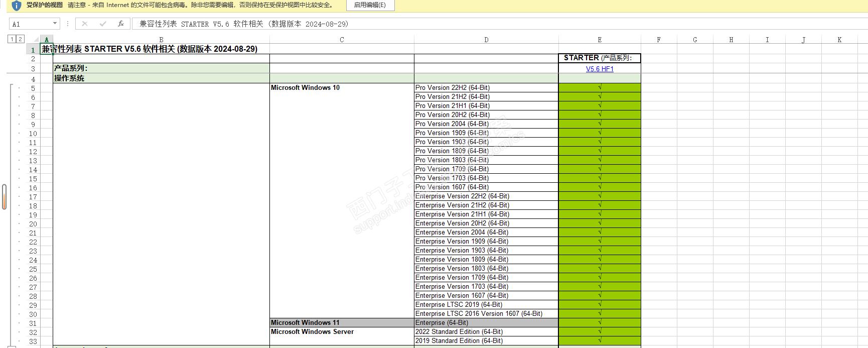This screenshot has width=868, height=348.
Task: Click outline level 1 button
Action: [x=12, y=39]
